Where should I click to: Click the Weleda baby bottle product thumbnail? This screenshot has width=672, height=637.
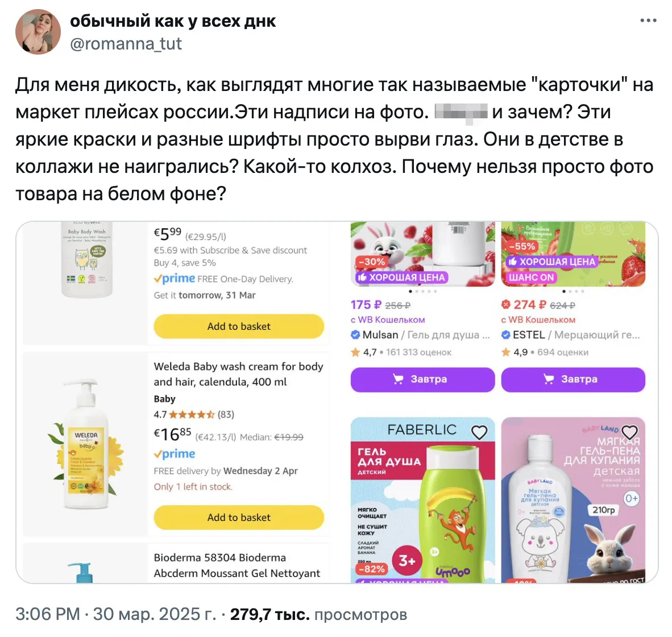tap(85, 444)
